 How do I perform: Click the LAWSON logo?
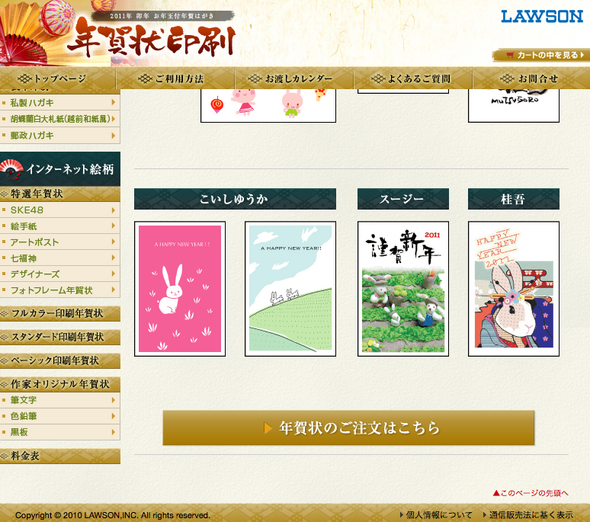pyautogui.click(x=542, y=16)
